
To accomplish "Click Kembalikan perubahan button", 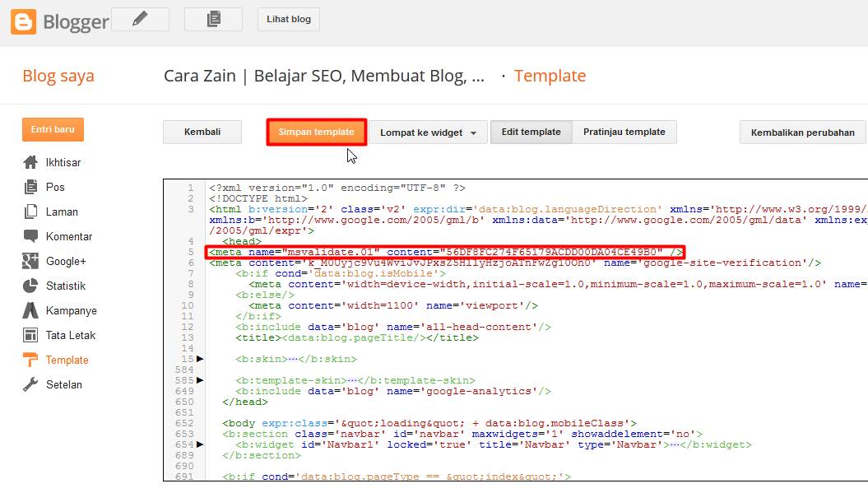I will (x=803, y=133).
